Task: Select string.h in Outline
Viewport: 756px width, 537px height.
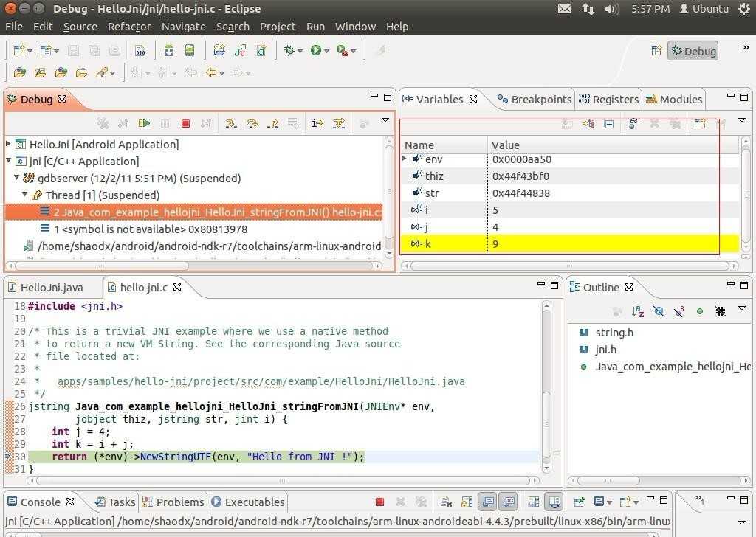Action: coord(614,333)
